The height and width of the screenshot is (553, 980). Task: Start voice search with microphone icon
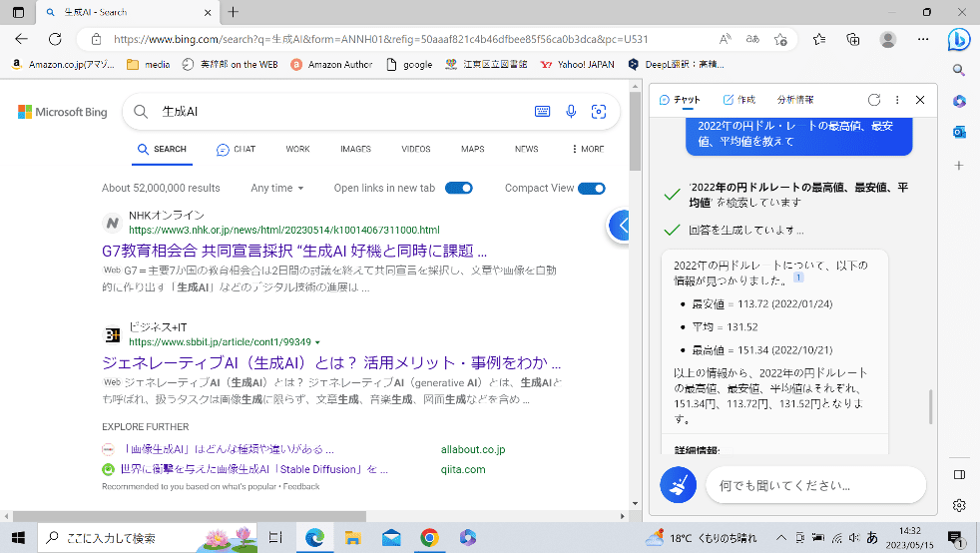click(571, 111)
